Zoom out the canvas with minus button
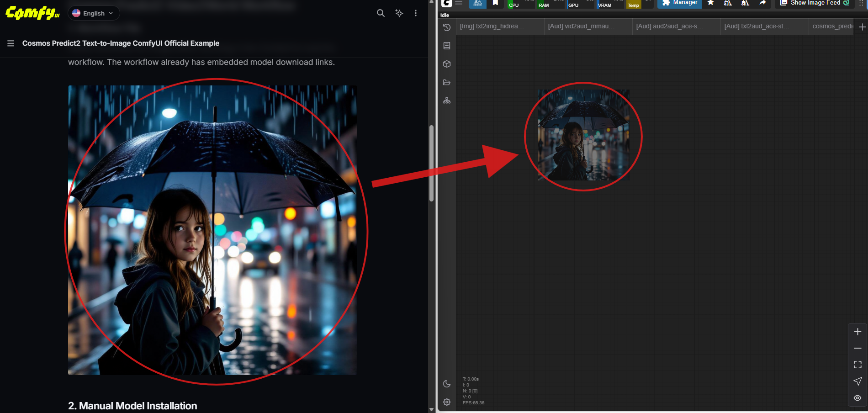 click(857, 348)
